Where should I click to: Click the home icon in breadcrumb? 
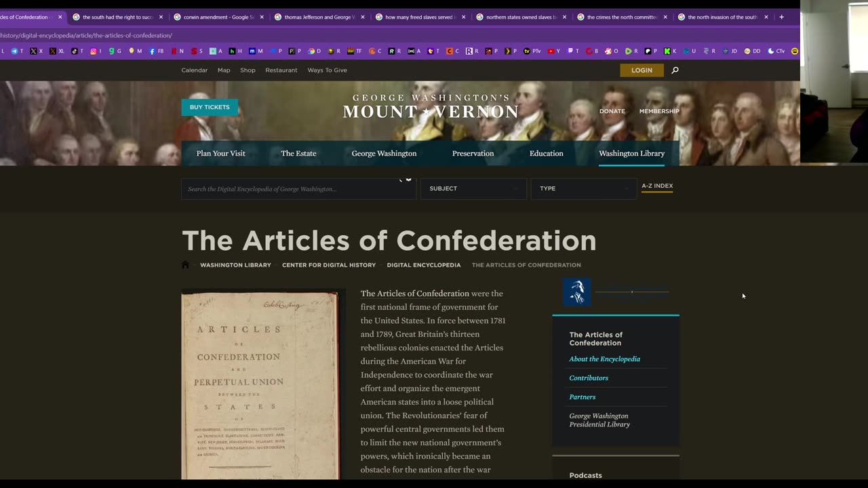[x=185, y=265]
